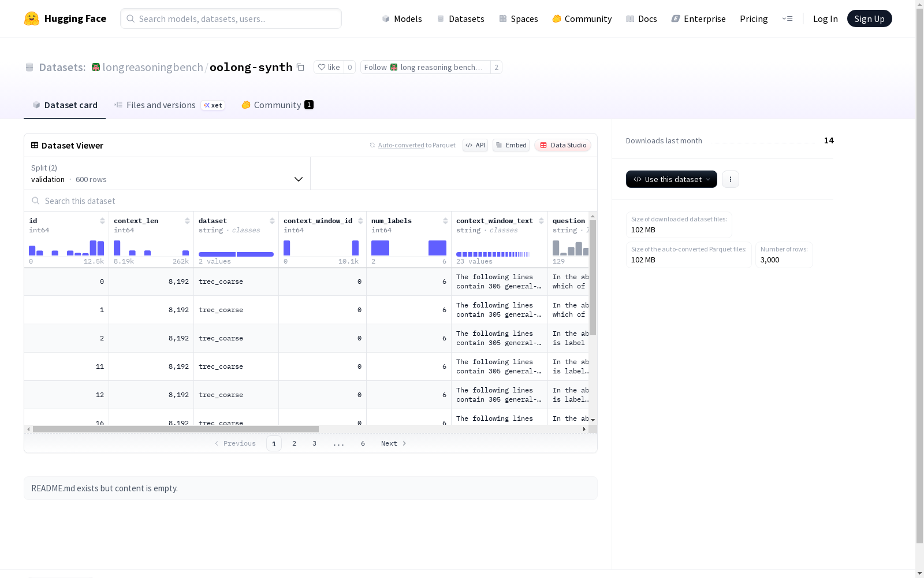Sort by the context_len column

coord(187,221)
